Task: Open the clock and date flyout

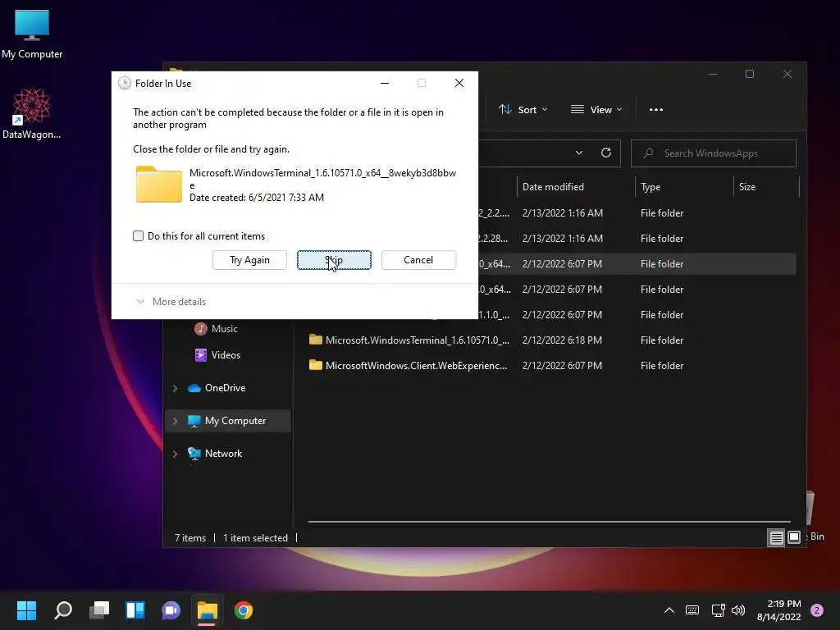Action: tap(778, 610)
